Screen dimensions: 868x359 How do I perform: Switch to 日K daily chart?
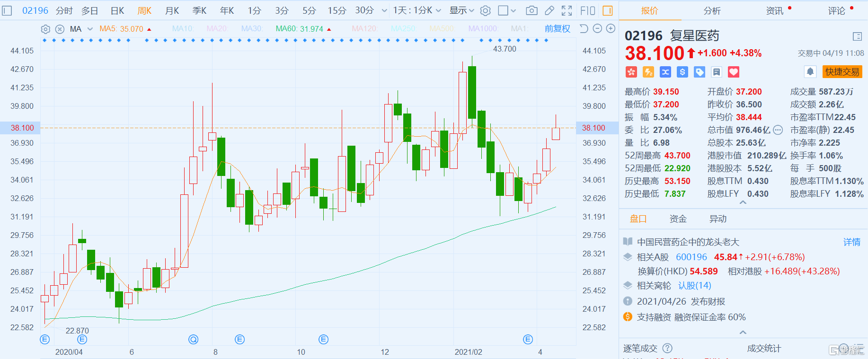coord(117,10)
